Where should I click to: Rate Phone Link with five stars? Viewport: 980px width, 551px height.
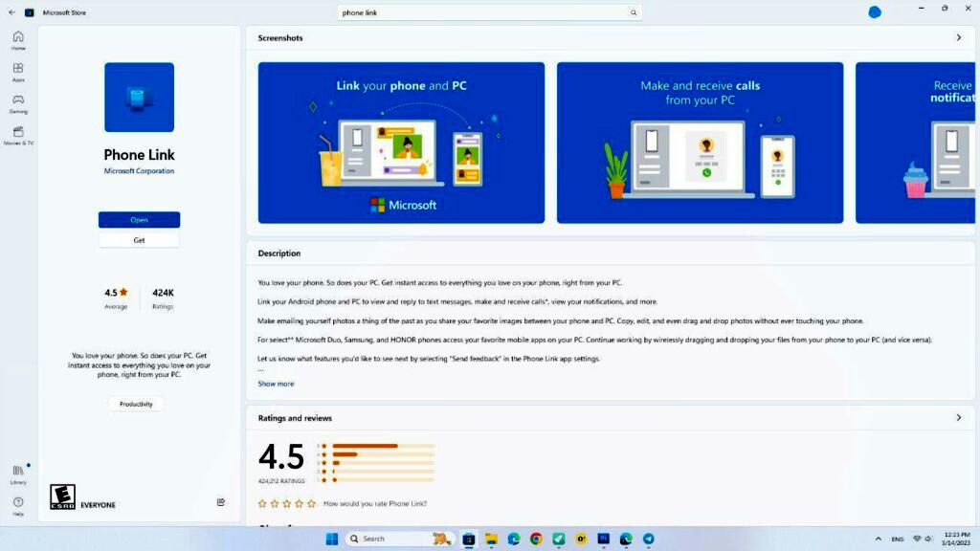tap(311, 503)
